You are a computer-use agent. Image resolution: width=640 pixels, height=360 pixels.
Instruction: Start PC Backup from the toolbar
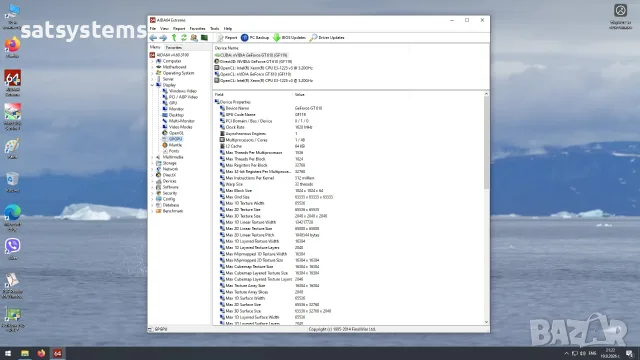[255, 38]
